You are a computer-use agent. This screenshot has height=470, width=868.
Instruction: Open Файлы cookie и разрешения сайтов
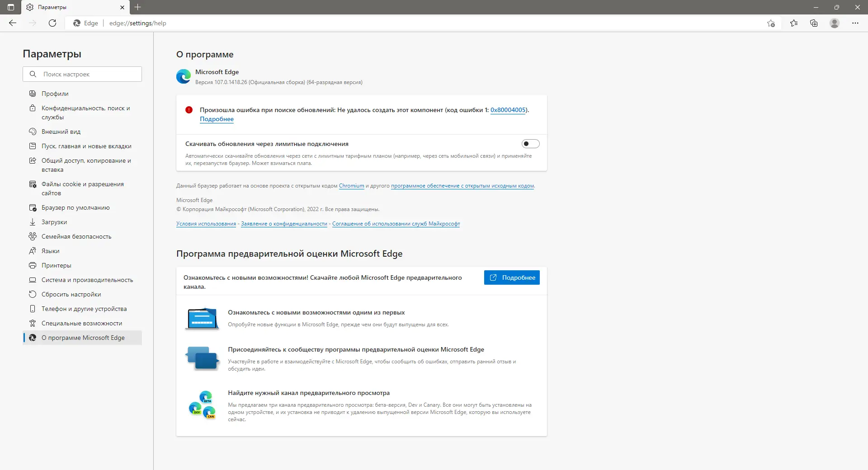point(82,188)
